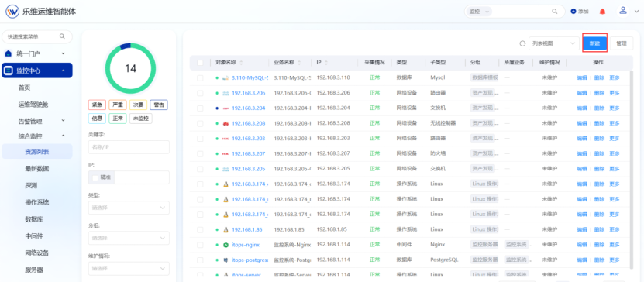This screenshot has height=282, width=644.
Task: Check the 192.168.3.208 row checkbox
Action: [x=200, y=123]
